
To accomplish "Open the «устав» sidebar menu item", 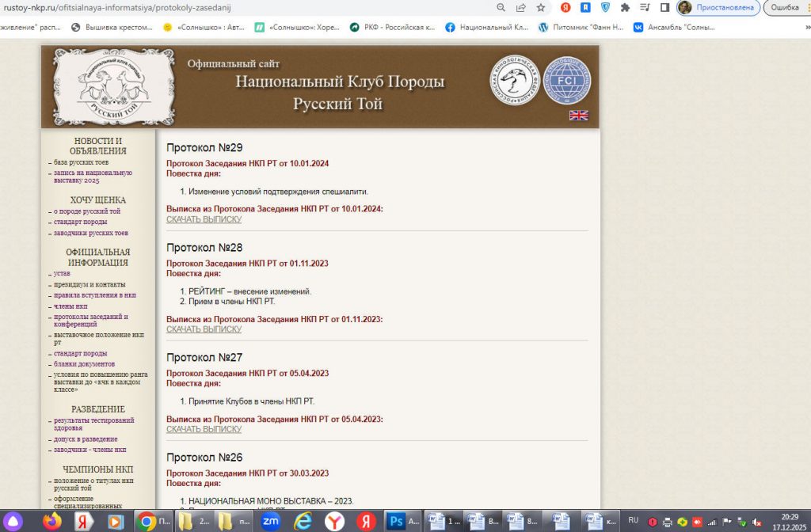I will coord(62,273).
